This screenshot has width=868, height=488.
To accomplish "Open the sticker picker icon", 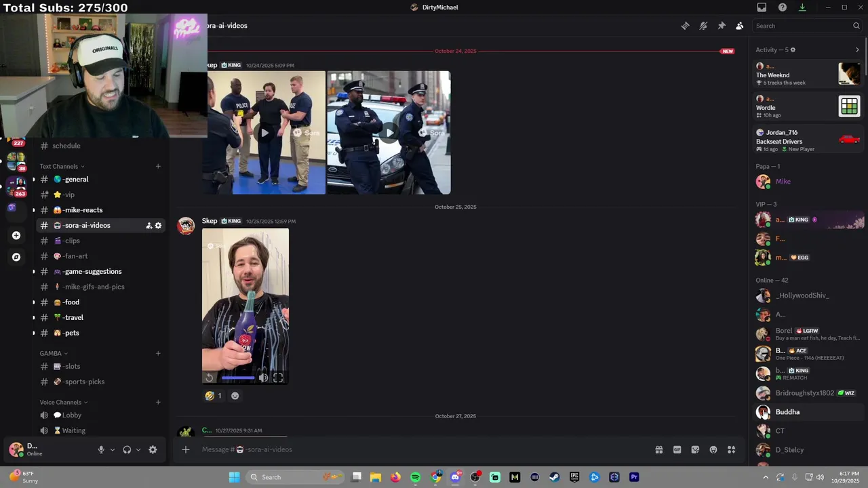I will tap(695, 449).
